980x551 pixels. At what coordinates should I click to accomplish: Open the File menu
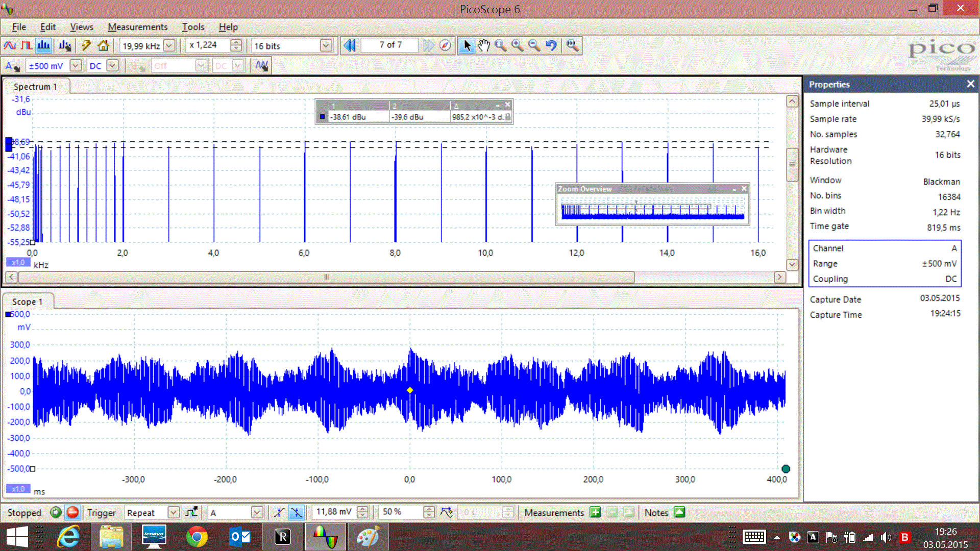tap(19, 27)
